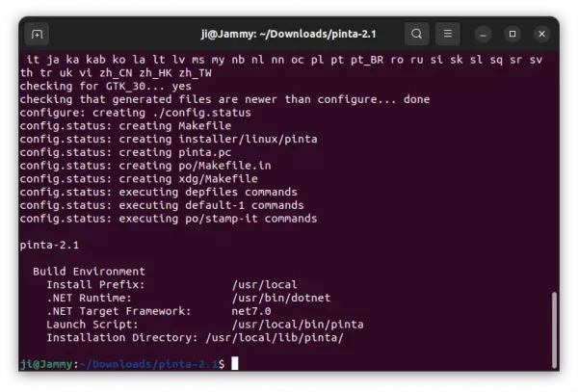Click the 'executing depfiles commands' line
The height and width of the screenshot is (392, 578).
click(159, 193)
